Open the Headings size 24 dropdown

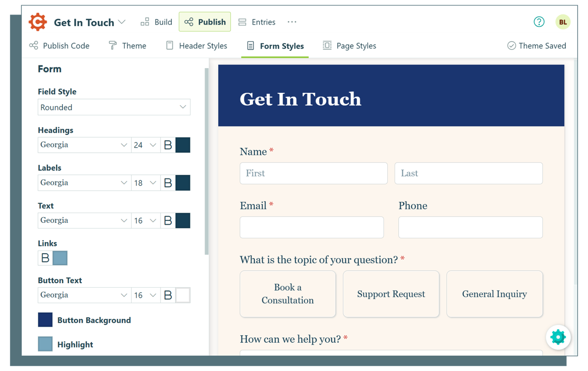[145, 145]
